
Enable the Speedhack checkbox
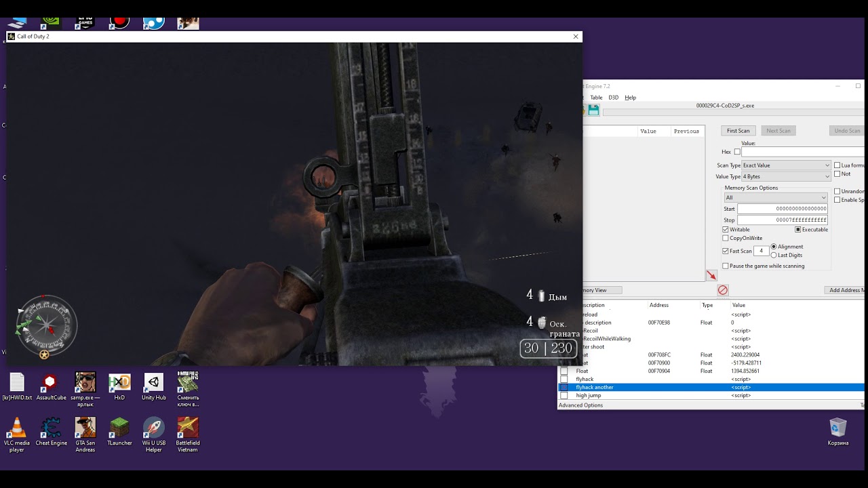pos(837,200)
